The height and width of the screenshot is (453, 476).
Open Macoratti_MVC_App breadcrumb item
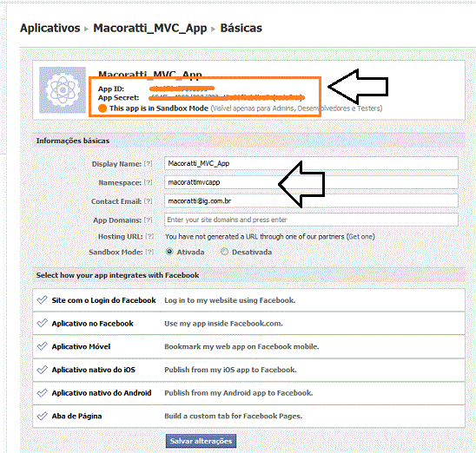point(150,28)
